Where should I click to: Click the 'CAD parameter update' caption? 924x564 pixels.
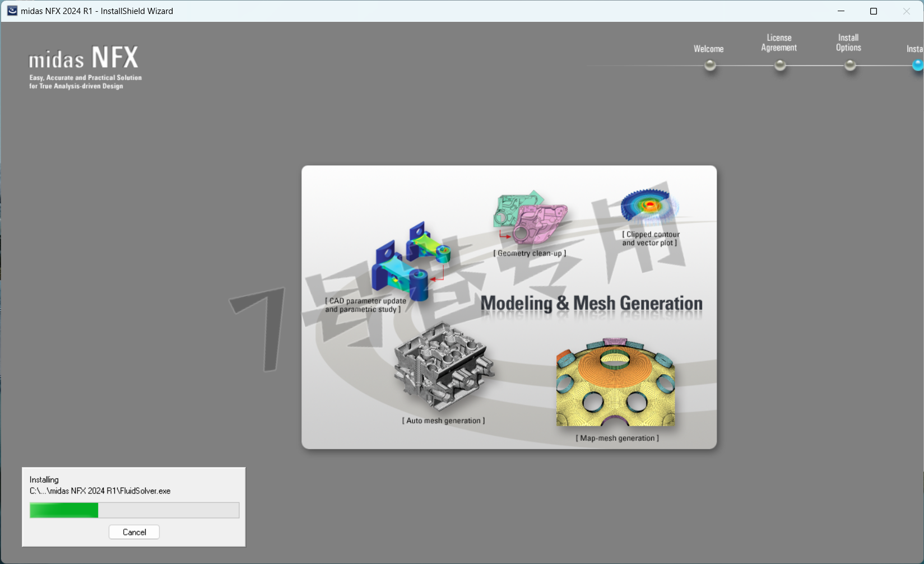click(x=365, y=305)
